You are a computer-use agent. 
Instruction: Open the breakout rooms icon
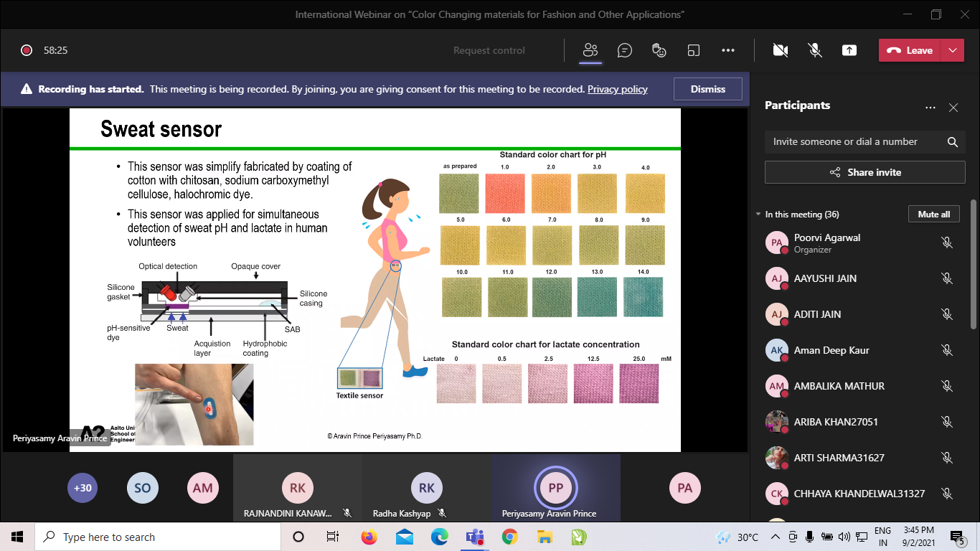point(694,50)
